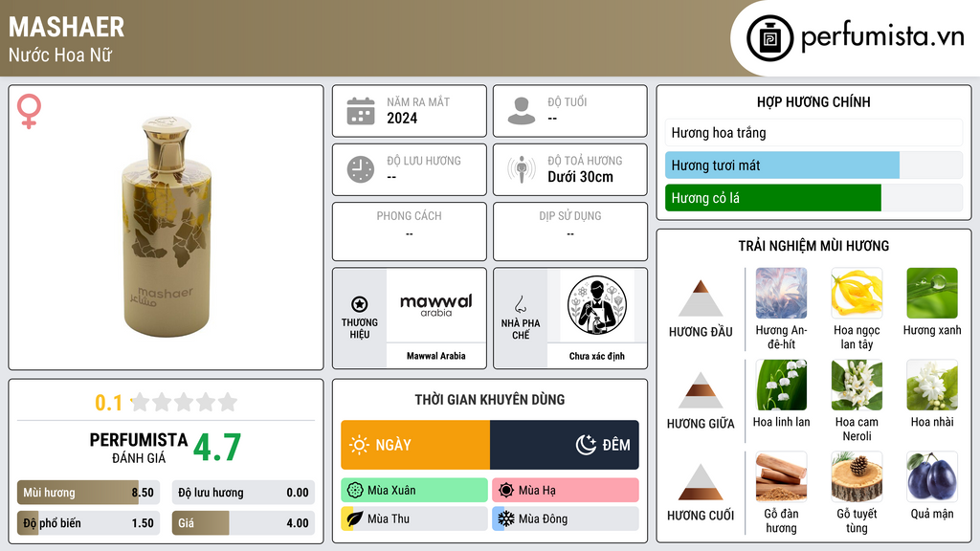Click the Trải nghiệm mùi hương heading

[813, 246]
